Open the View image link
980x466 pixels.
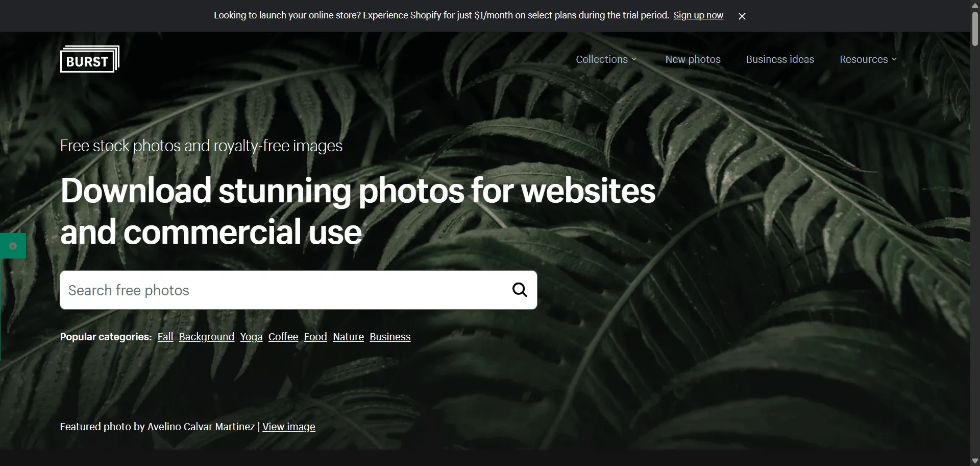click(288, 427)
